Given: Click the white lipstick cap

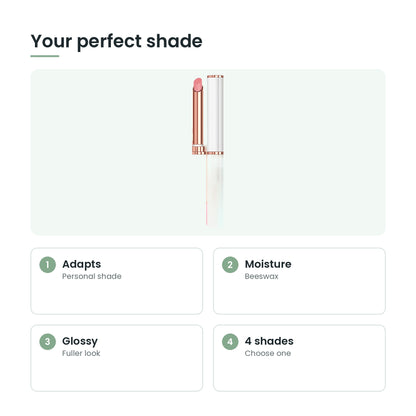Looking at the screenshot, I should [x=215, y=115].
